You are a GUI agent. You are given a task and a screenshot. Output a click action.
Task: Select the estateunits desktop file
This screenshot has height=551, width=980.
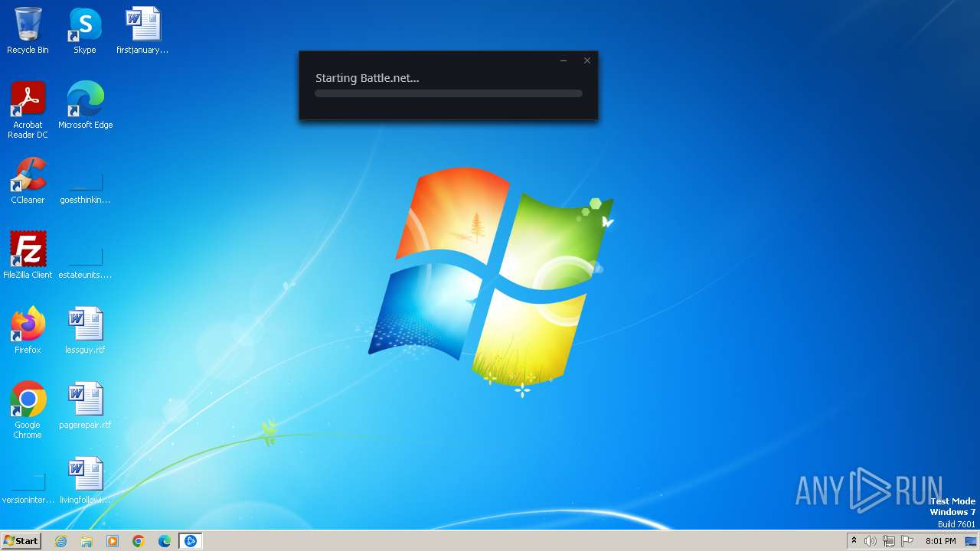pyautogui.click(x=85, y=263)
